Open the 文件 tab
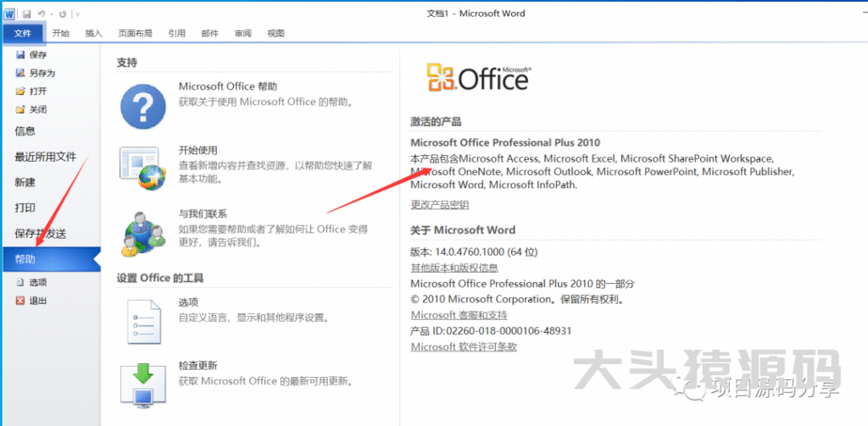 (x=23, y=33)
